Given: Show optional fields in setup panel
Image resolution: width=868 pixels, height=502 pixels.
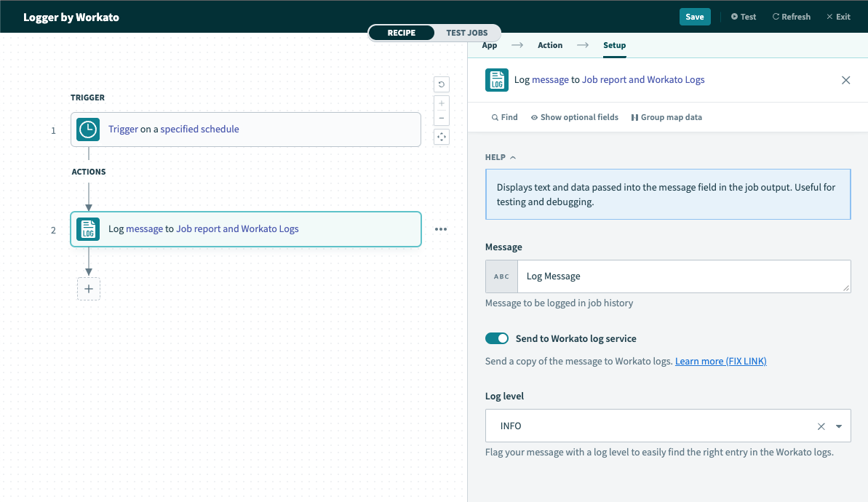Looking at the screenshot, I should pyautogui.click(x=574, y=117).
